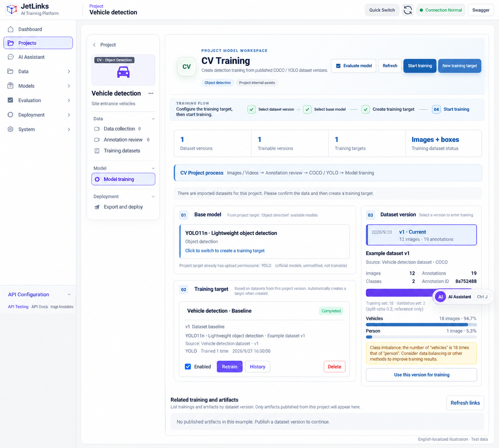Toggle the Evaluate model checkbox
The height and width of the screenshot is (448, 499).
[x=338, y=66]
